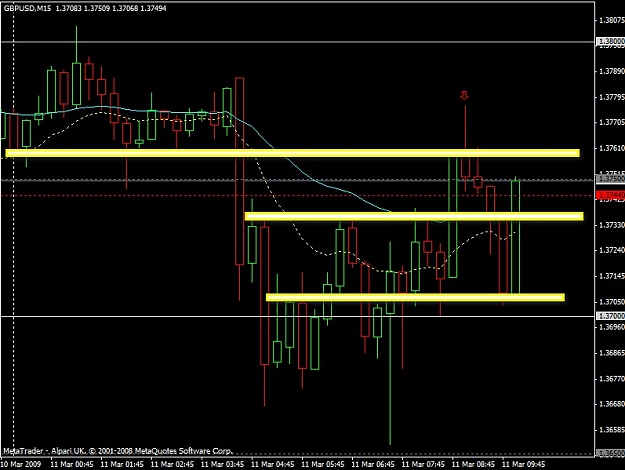625x470 pixels.
Task: Select the red dashed price line at 1.37440
Action: (297, 195)
